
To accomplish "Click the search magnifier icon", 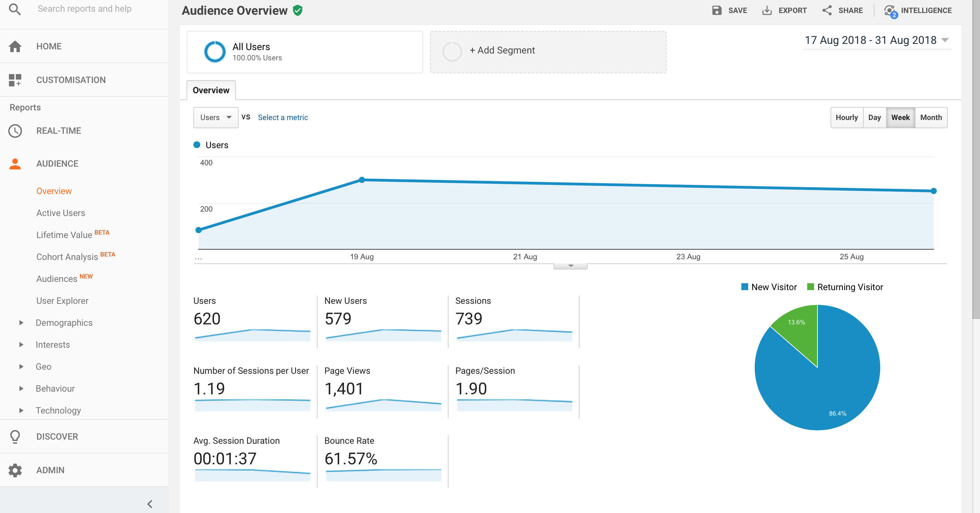I will pos(14,9).
